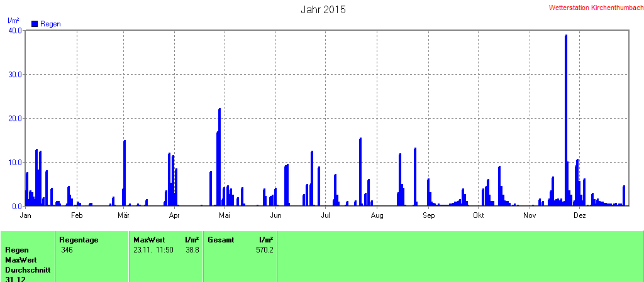Image resolution: width=644 pixels, height=282 pixels.
Task: Pick the Jul month marker
Action: [326, 215]
